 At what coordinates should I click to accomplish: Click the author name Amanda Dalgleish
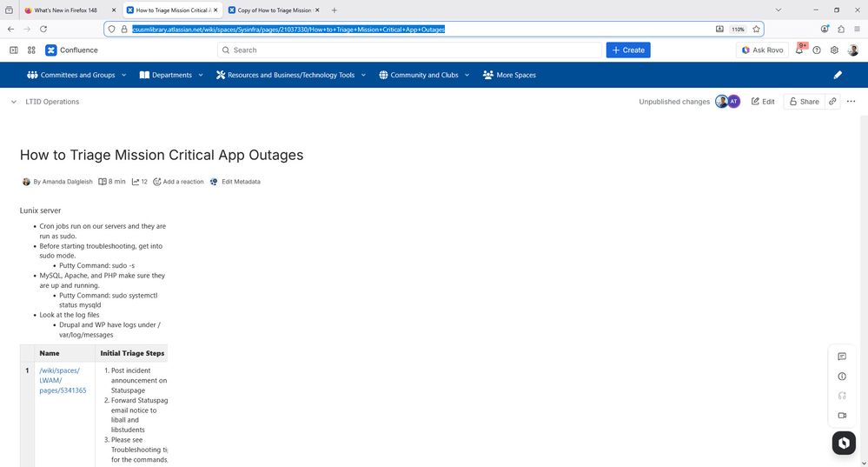click(x=67, y=182)
